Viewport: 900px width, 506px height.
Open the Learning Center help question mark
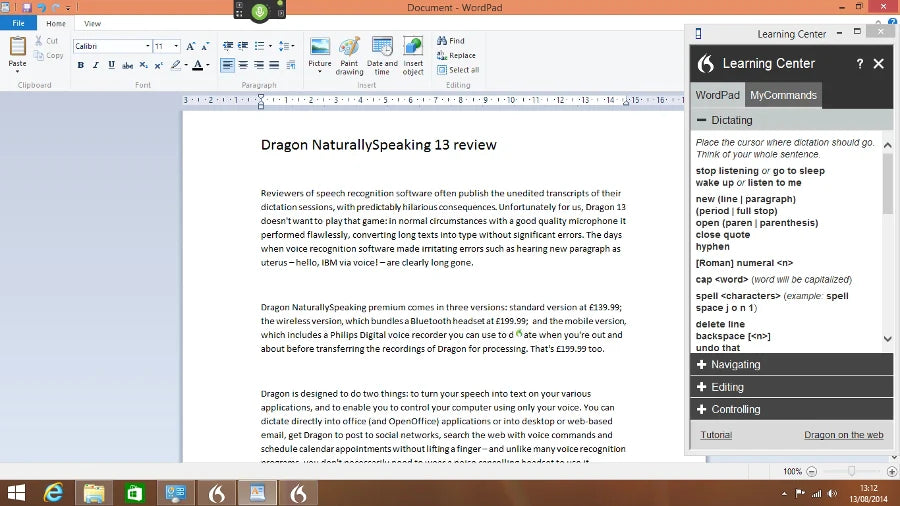[860, 63]
